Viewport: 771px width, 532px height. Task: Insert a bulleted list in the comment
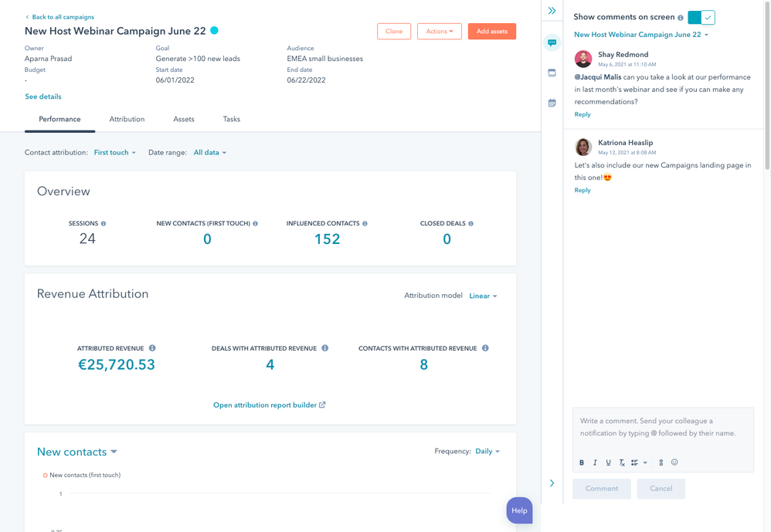pos(636,462)
